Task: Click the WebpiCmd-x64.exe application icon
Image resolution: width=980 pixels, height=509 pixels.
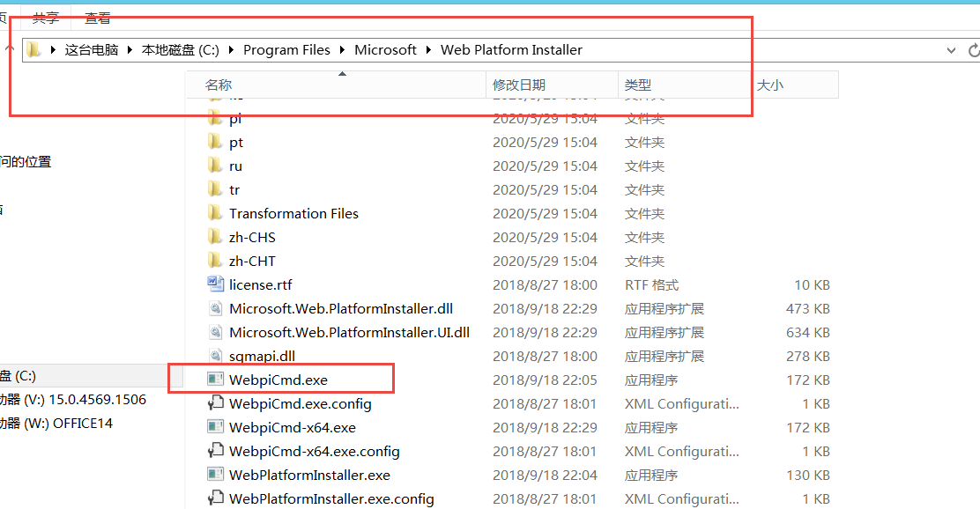Action: (215, 426)
